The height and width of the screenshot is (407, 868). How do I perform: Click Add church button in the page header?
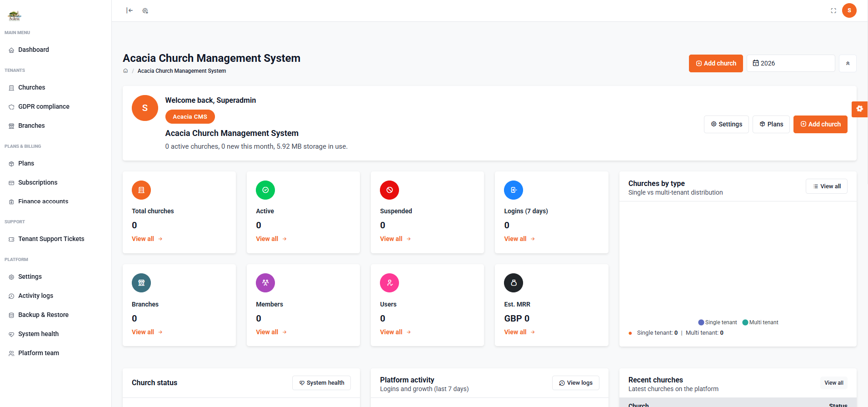(x=716, y=63)
